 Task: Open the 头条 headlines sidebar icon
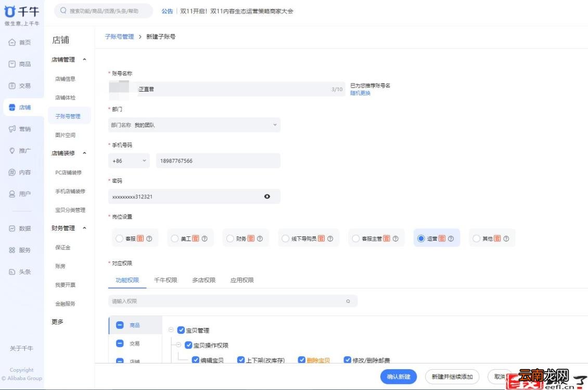[12, 272]
